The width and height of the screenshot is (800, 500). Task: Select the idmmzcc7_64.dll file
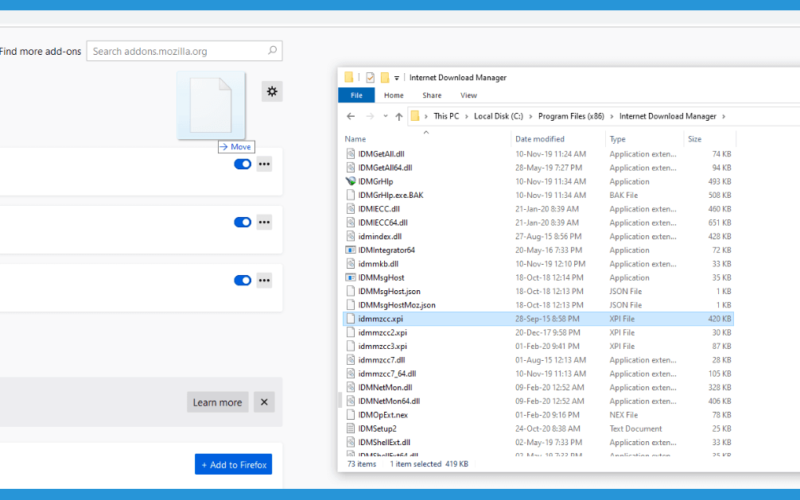[x=387, y=373]
